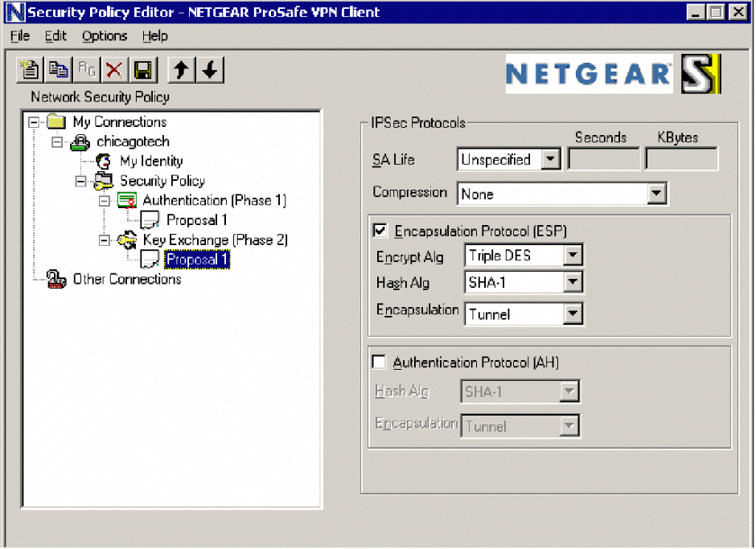
Task: Select Other Connections in the tree
Action: click(127, 280)
